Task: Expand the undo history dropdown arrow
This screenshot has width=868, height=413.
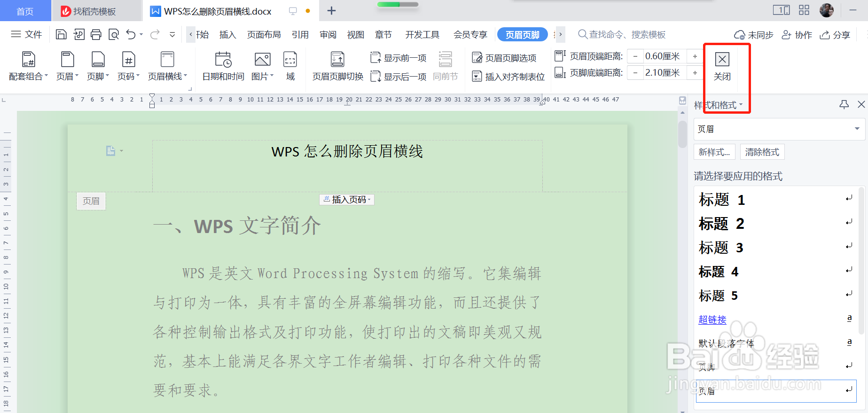Action: 141,34
